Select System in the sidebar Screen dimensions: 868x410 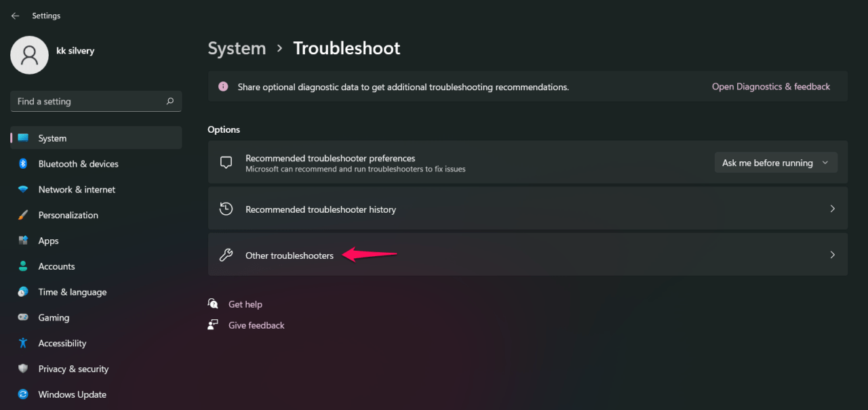pos(52,138)
